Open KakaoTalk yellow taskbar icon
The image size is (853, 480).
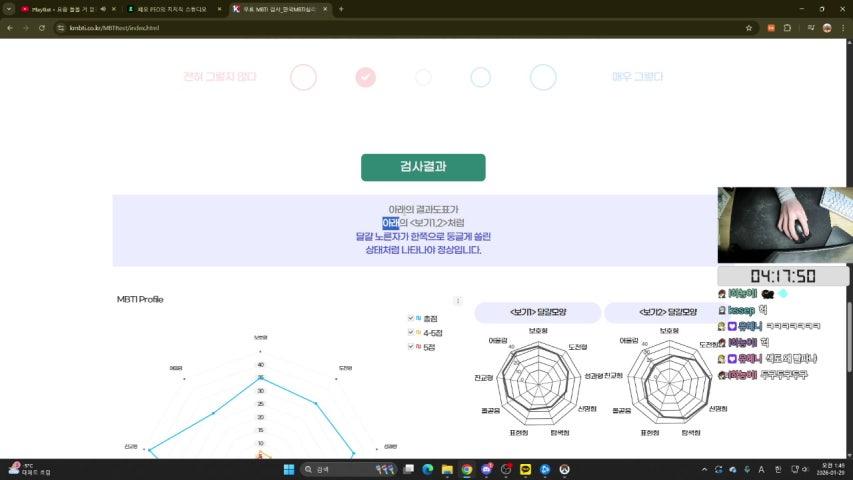click(x=526, y=469)
